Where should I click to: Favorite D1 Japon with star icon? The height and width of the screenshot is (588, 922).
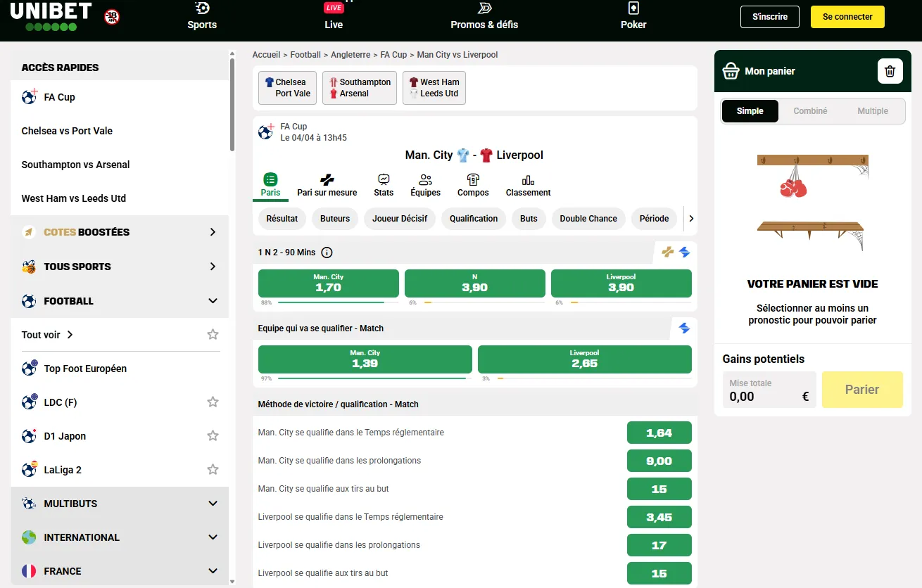[213, 436]
